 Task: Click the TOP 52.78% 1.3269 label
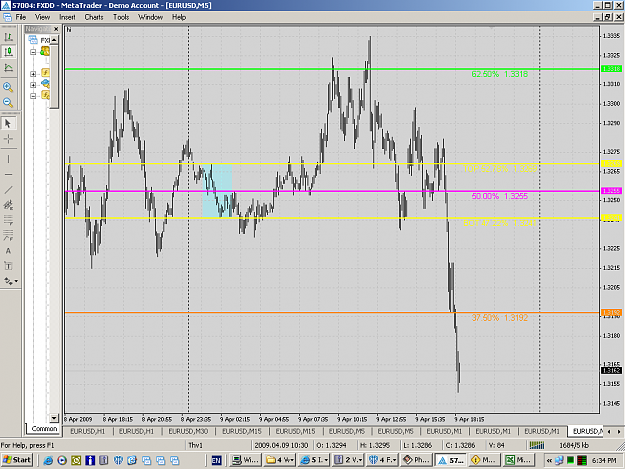pos(500,169)
